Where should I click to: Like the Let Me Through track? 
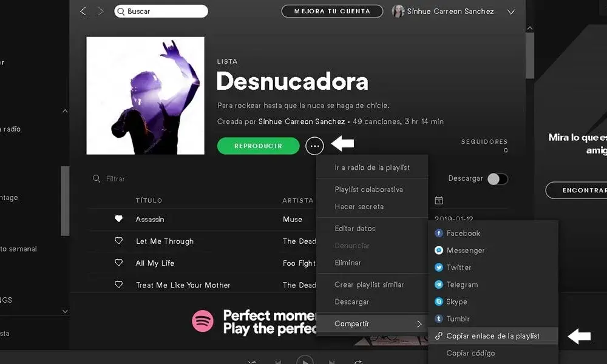[118, 241]
